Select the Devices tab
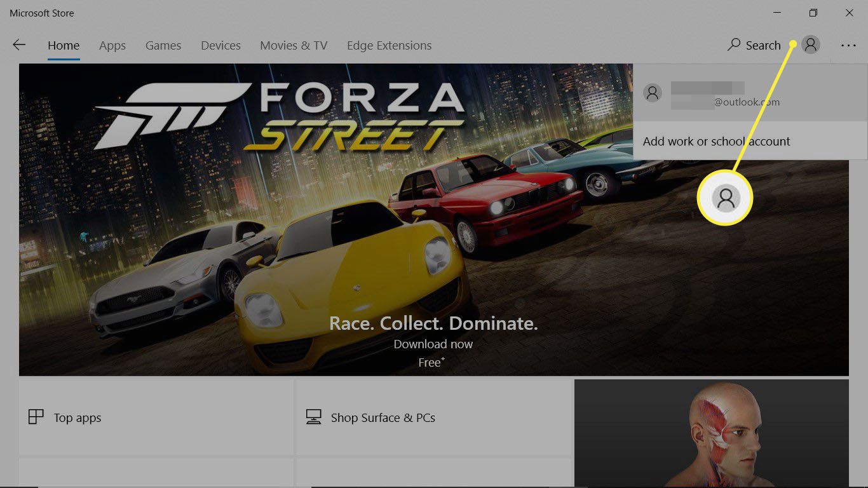The width and height of the screenshot is (868, 488). 220,46
